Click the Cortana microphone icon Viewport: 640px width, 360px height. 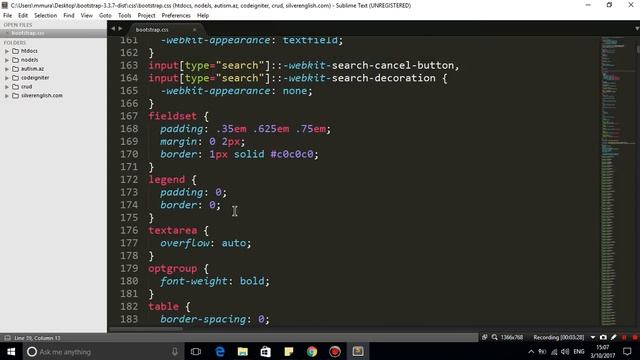[x=175, y=351]
